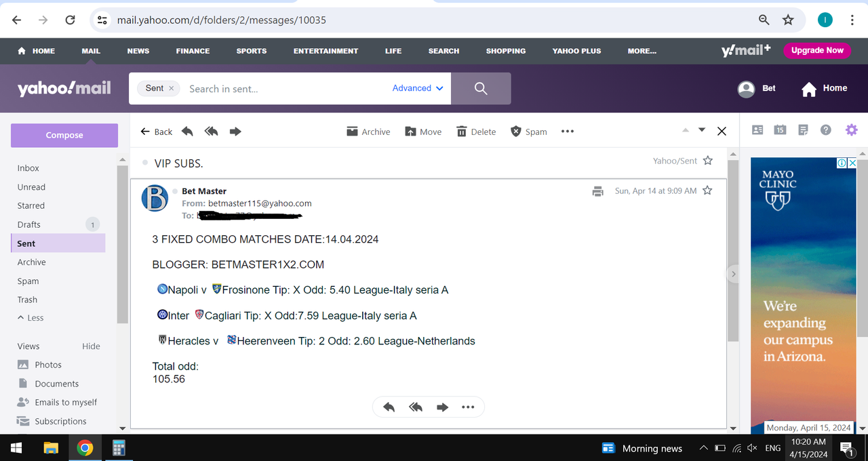This screenshot has width=868, height=461.
Task: Open more actions in the top toolbar
Action: tap(568, 132)
